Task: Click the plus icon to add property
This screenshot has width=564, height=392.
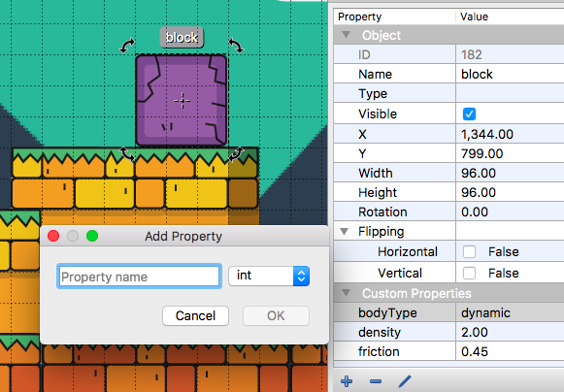Action: (x=347, y=381)
